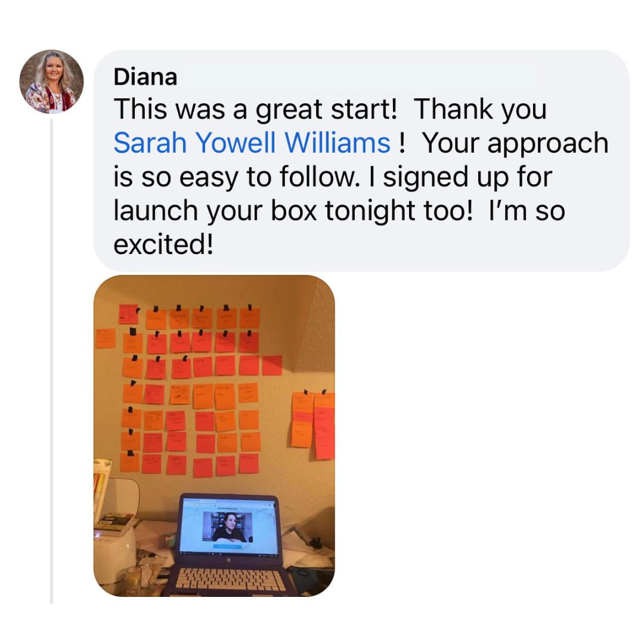
Task: Open Diana's round profile picture
Action: click(x=51, y=82)
